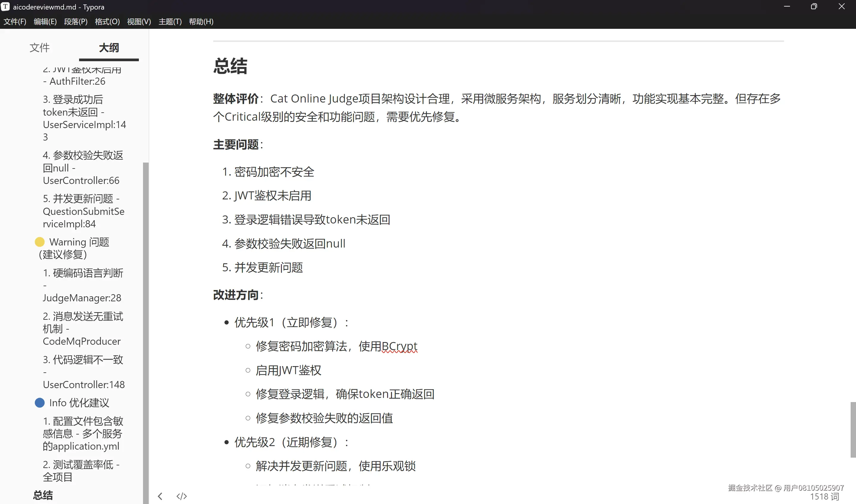Image resolution: width=856 pixels, height=504 pixels.
Task: Click the Typora logo in the title bar
Action: [5, 7]
